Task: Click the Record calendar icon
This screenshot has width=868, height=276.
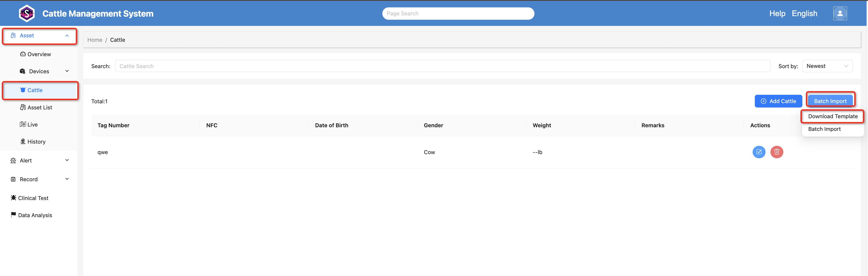Action: tap(13, 179)
